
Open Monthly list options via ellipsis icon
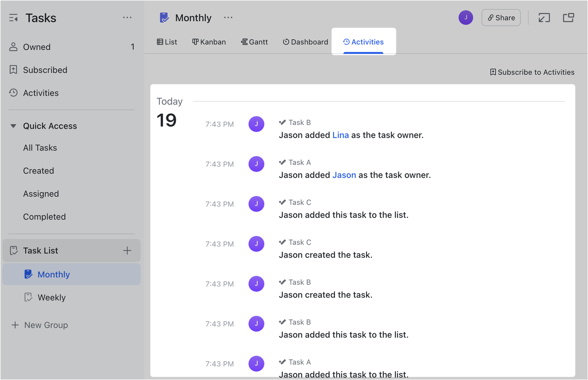(x=228, y=17)
